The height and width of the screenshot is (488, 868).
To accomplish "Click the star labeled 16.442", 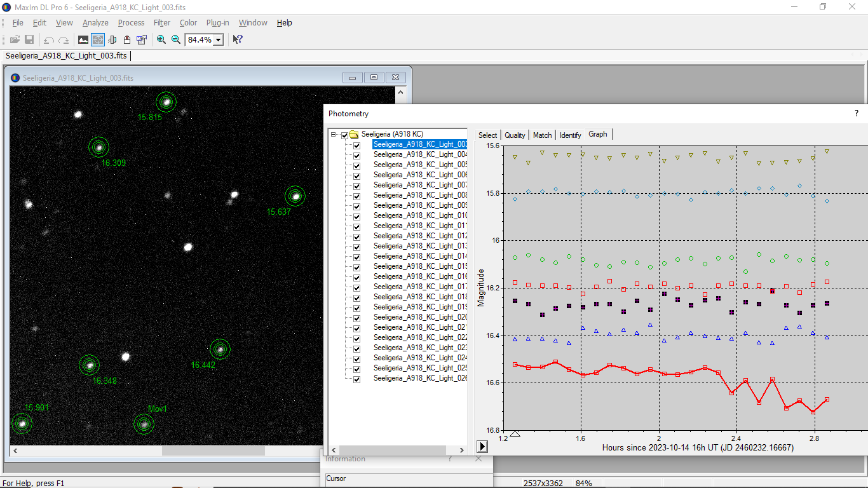I will [220, 349].
